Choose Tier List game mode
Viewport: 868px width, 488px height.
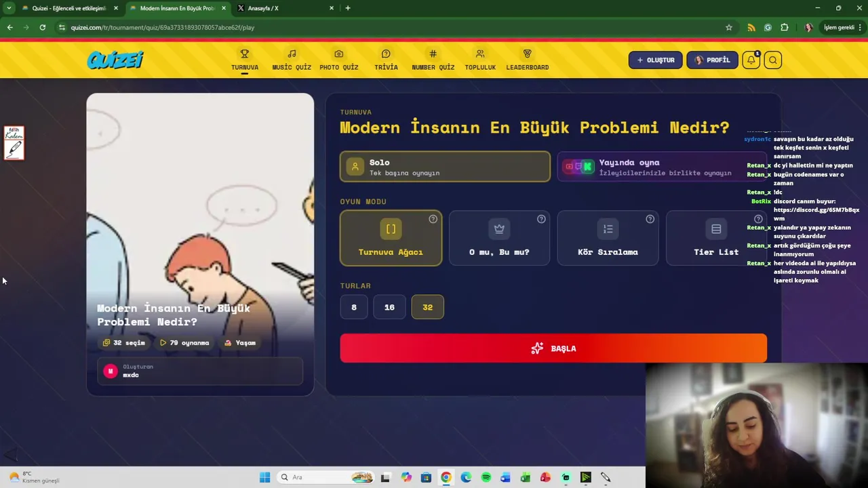click(x=716, y=238)
